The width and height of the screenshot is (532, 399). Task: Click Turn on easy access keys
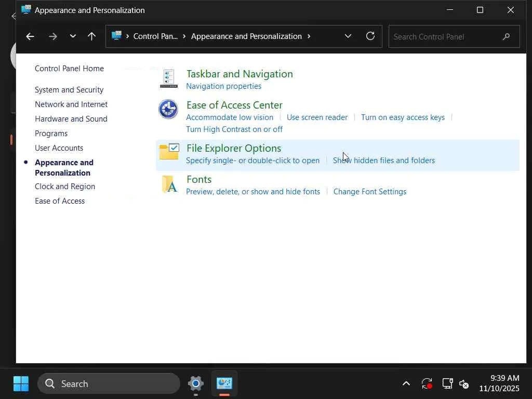(x=403, y=117)
